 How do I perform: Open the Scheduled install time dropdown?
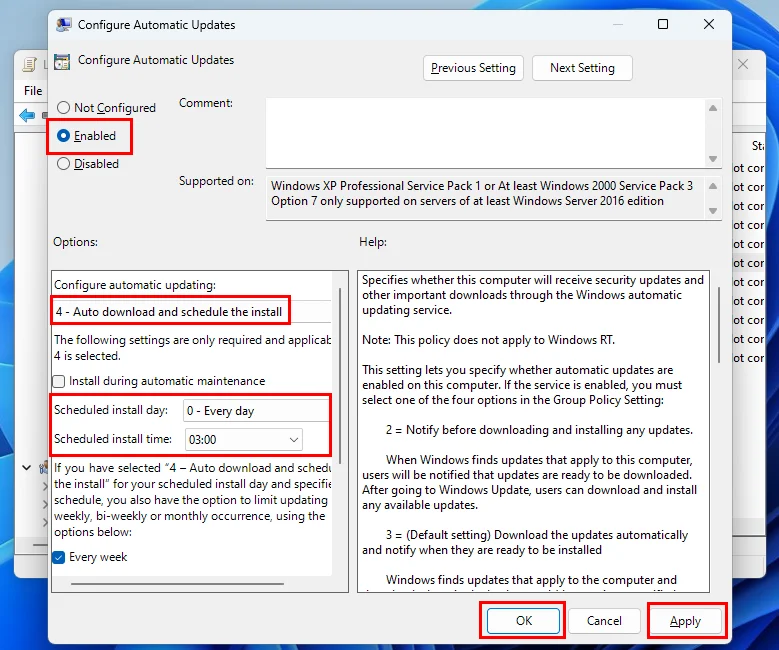243,439
